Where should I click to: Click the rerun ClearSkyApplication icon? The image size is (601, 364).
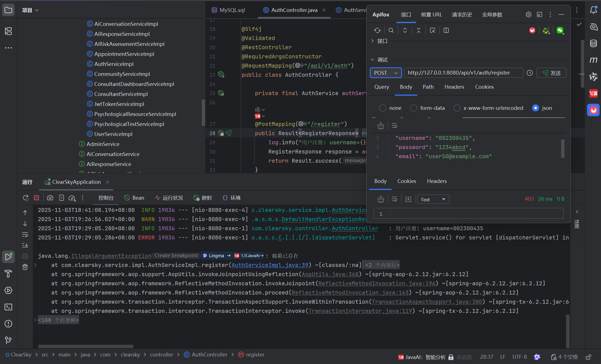[x=26, y=198]
